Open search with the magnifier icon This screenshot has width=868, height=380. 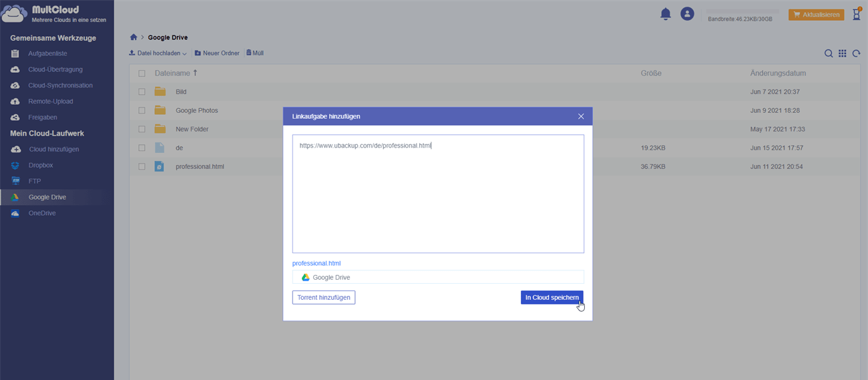[x=829, y=53]
